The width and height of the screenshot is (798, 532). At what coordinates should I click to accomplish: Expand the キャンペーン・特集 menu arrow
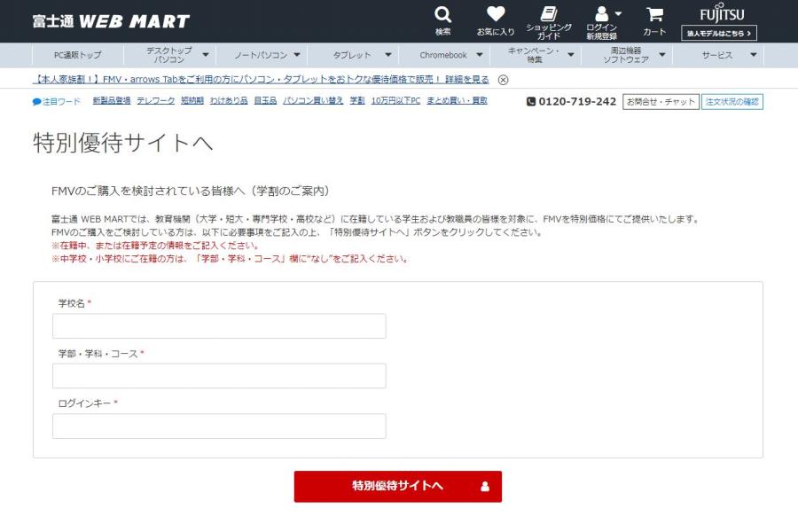[570, 54]
